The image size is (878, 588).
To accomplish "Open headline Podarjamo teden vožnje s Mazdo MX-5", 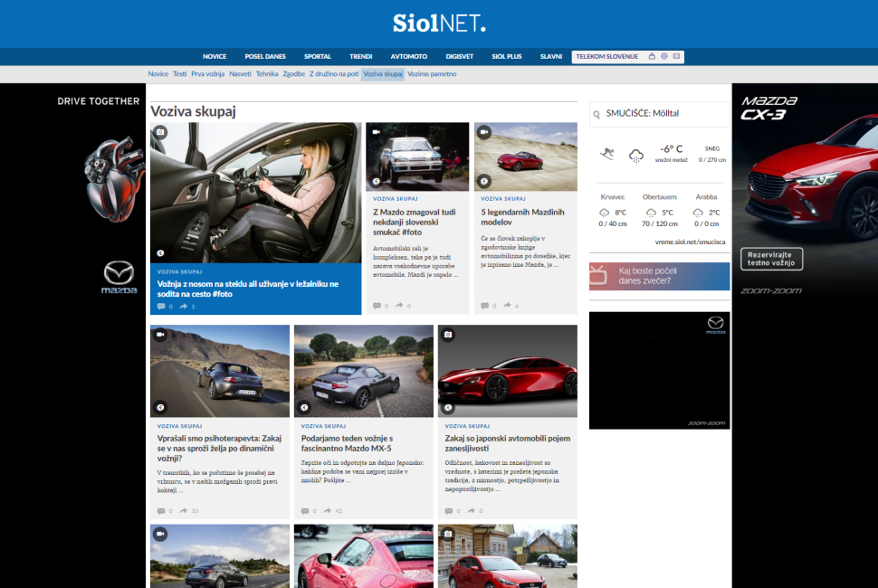I will (348, 443).
